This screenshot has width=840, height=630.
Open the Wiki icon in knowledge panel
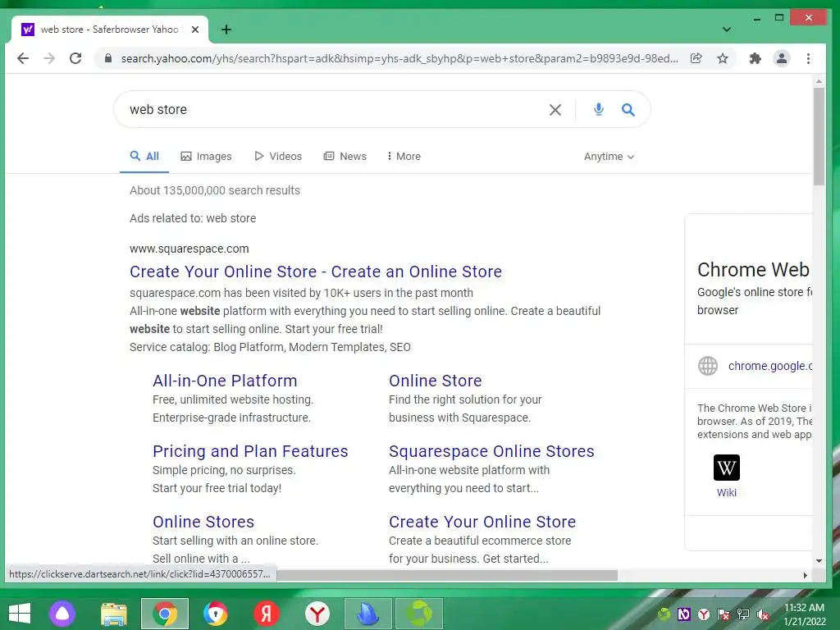727,468
